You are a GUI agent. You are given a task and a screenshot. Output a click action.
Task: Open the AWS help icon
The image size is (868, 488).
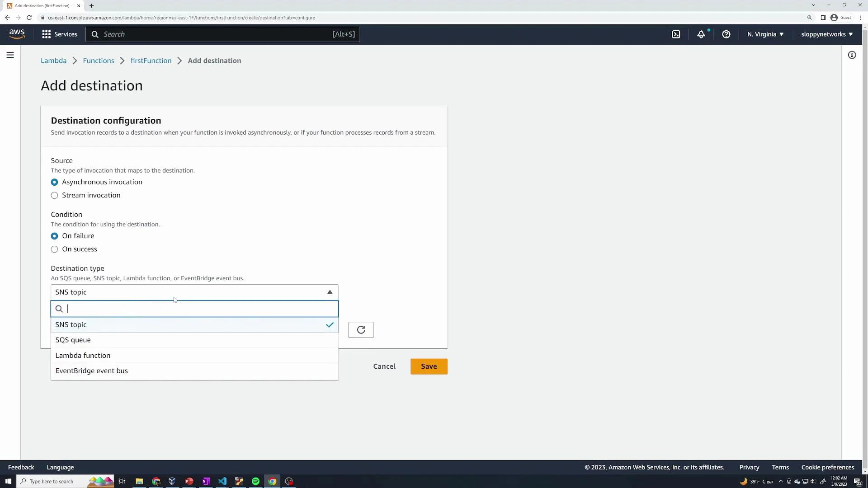click(x=726, y=34)
